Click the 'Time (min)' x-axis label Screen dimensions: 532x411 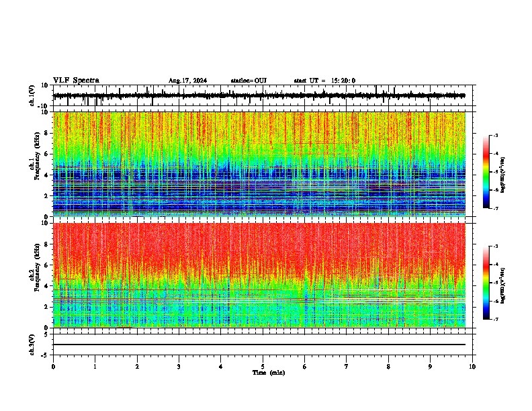(x=269, y=373)
